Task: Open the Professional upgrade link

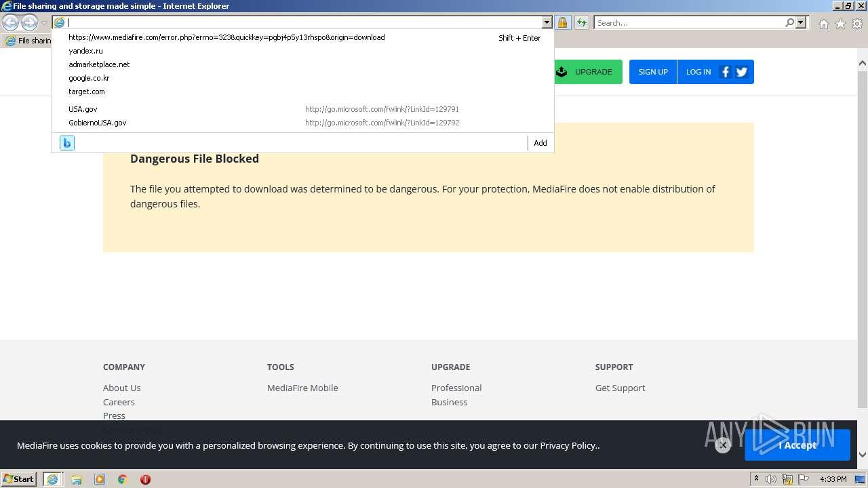Action: (456, 388)
